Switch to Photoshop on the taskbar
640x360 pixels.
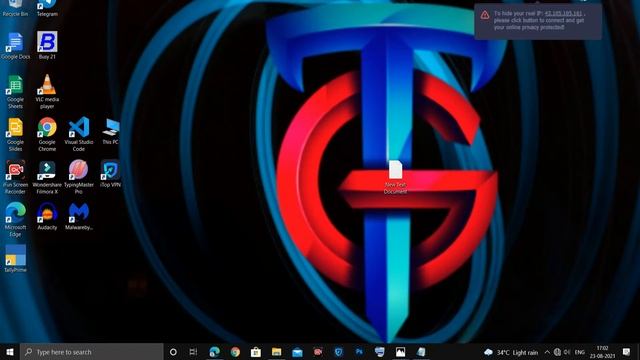click(x=359, y=352)
